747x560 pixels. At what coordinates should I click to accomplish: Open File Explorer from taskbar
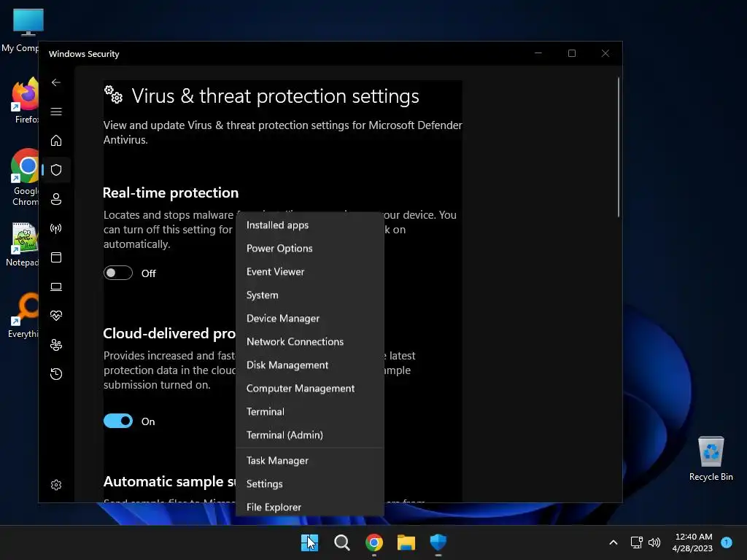(x=406, y=542)
